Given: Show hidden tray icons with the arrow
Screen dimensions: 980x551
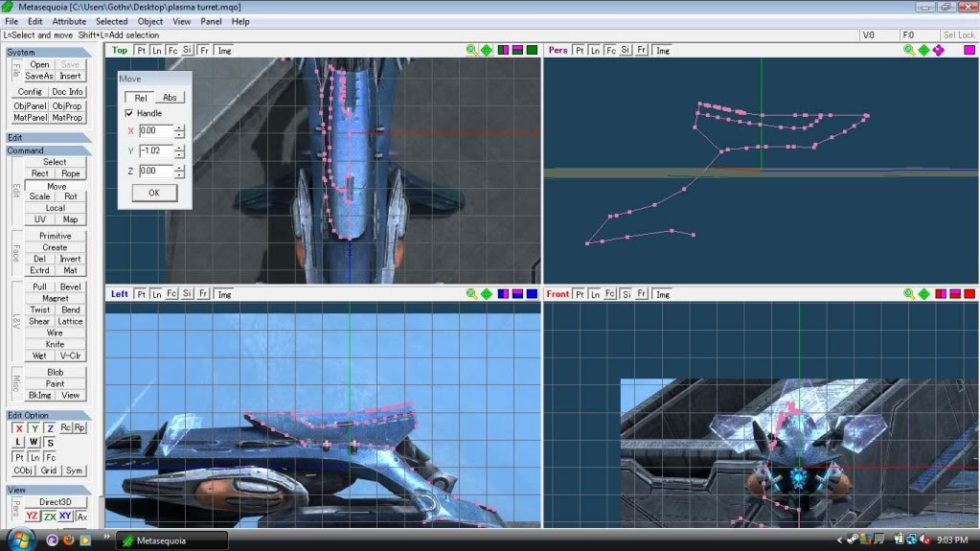Looking at the screenshot, I should [840, 540].
